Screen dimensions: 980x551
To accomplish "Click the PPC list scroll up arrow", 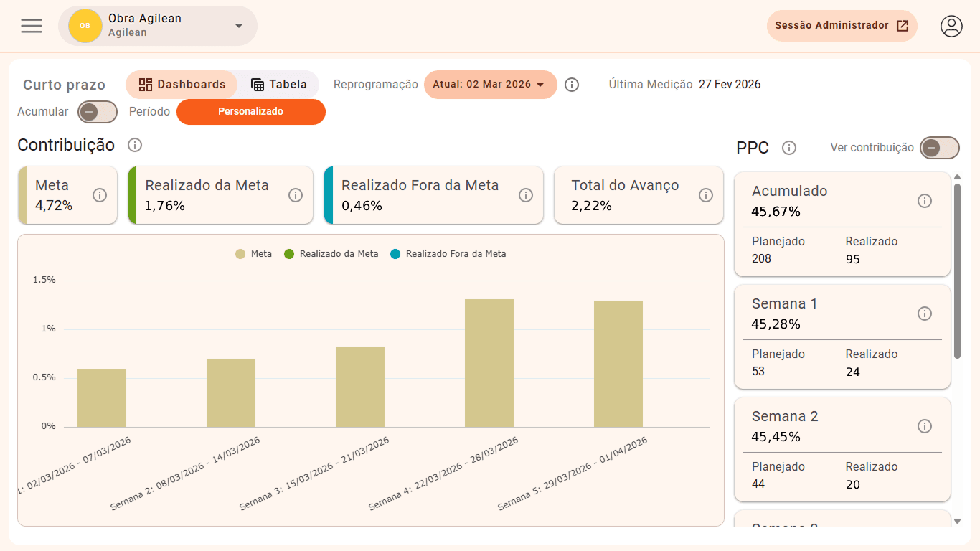I will pyautogui.click(x=957, y=177).
